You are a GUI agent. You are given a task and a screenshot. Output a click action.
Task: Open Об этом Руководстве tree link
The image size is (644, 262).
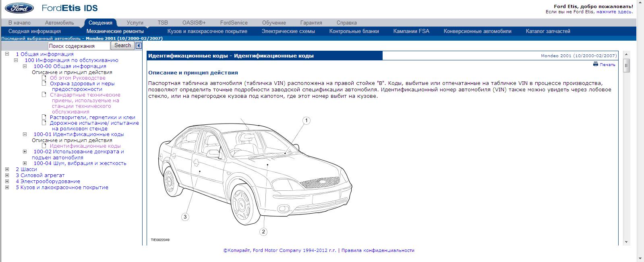78,78
